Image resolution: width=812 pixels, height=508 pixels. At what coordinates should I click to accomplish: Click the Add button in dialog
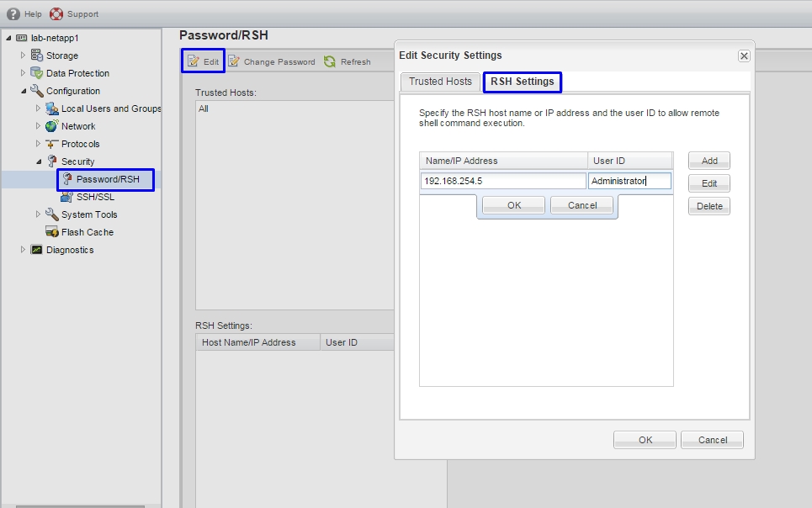click(709, 161)
